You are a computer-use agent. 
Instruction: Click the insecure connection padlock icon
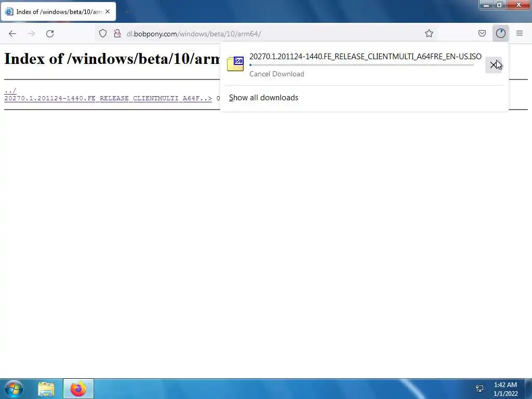(x=117, y=33)
